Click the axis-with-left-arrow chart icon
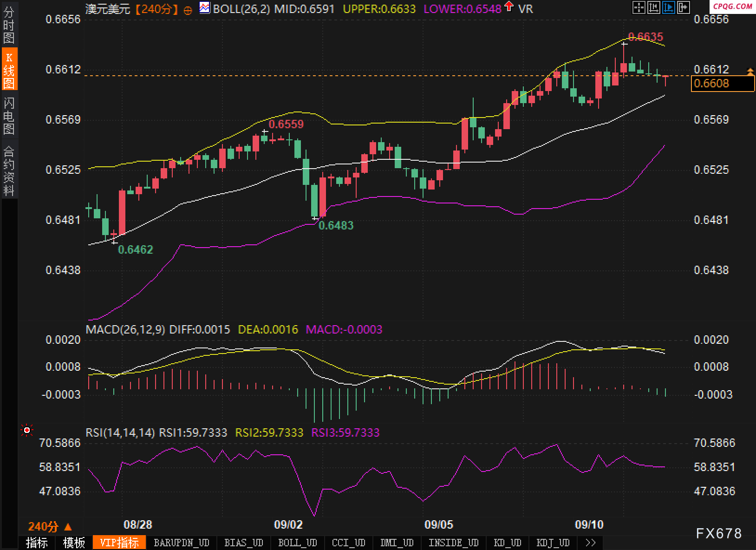The image size is (756, 550). click(654, 7)
